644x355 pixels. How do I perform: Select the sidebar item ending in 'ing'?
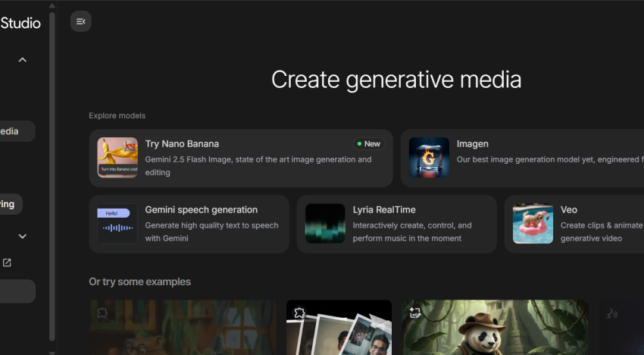click(11, 204)
